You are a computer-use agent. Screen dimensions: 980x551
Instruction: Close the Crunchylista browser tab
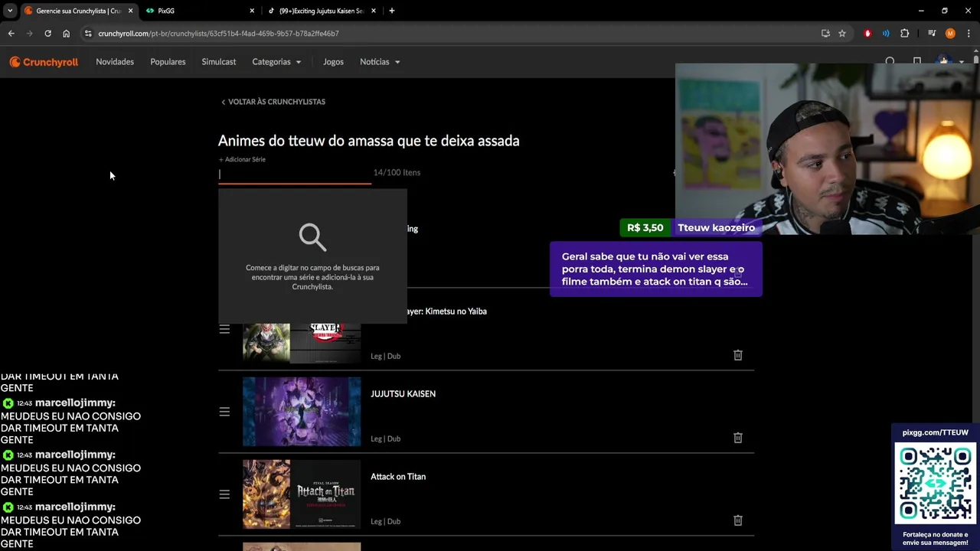coord(130,11)
